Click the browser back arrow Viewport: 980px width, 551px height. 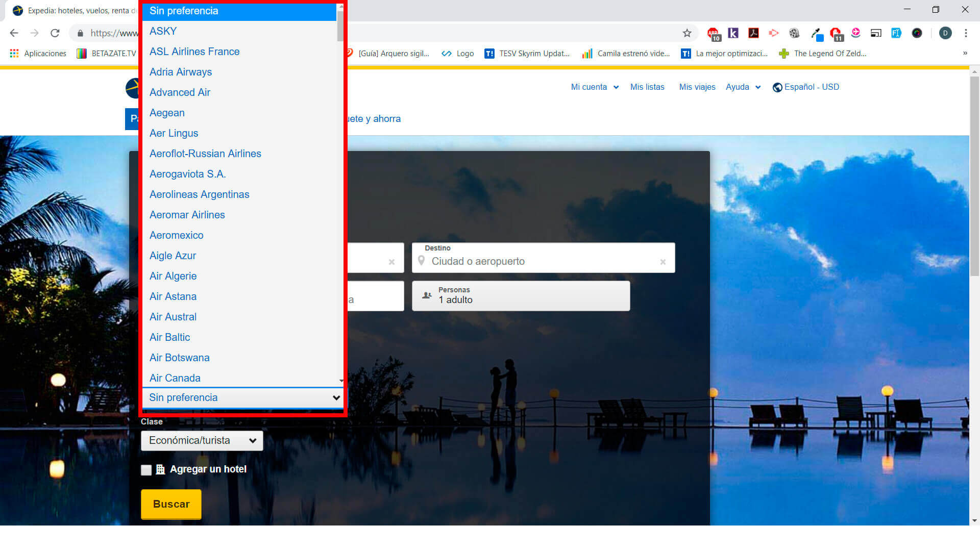click(14, 33)
